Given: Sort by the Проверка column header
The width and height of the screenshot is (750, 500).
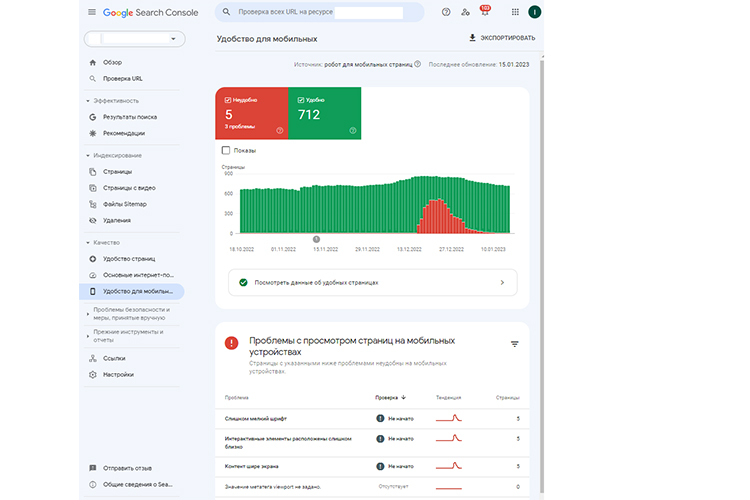Looking at the screenshot, I should (x=386, y=398).
